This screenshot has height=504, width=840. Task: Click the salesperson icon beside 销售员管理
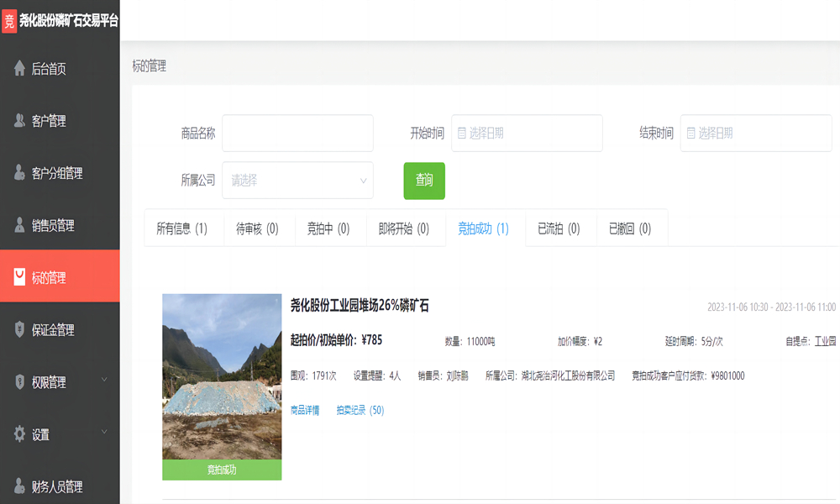19,225
